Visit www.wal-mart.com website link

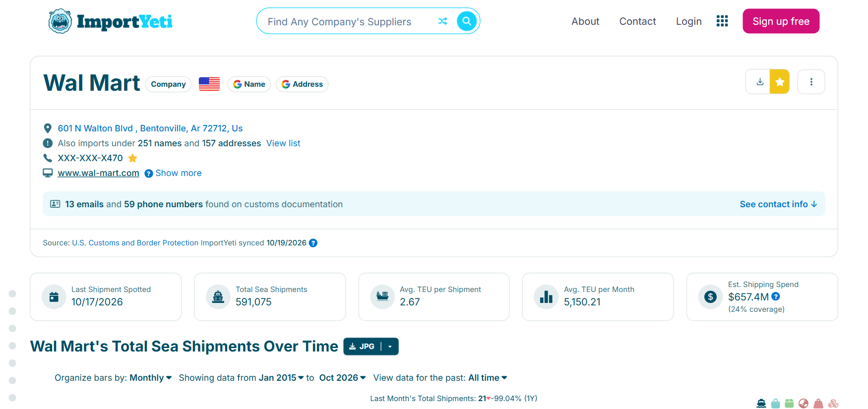point(98,173)
